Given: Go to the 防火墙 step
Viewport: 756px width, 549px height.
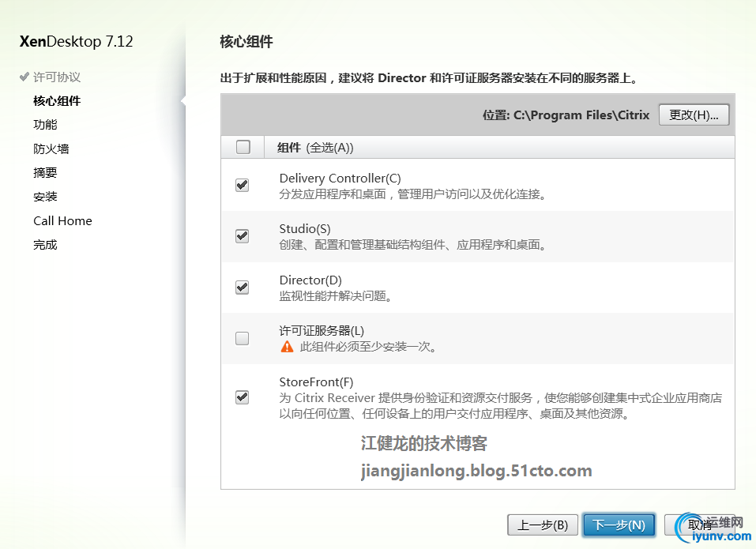Looking at the screenshot, I should click(x=51, y=149).
